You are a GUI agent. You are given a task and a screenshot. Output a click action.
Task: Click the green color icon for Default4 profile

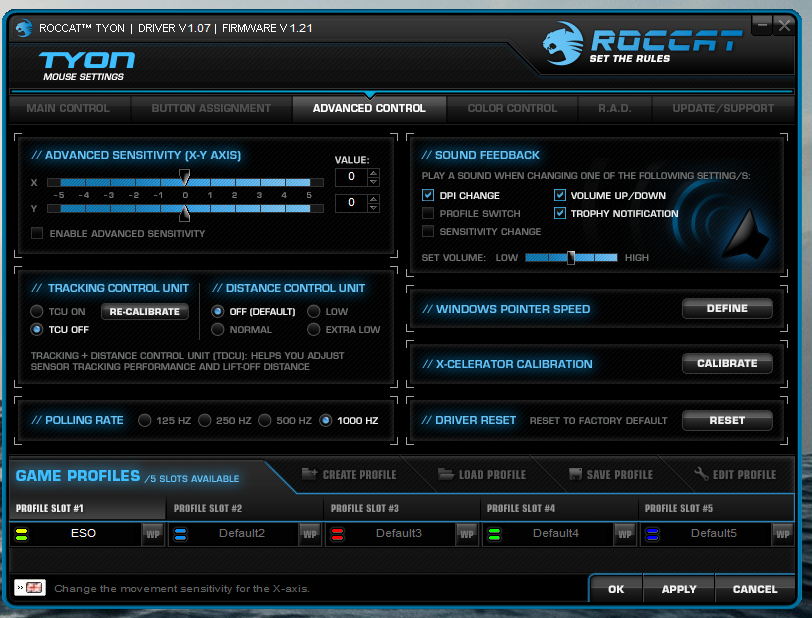pos(495,534)
